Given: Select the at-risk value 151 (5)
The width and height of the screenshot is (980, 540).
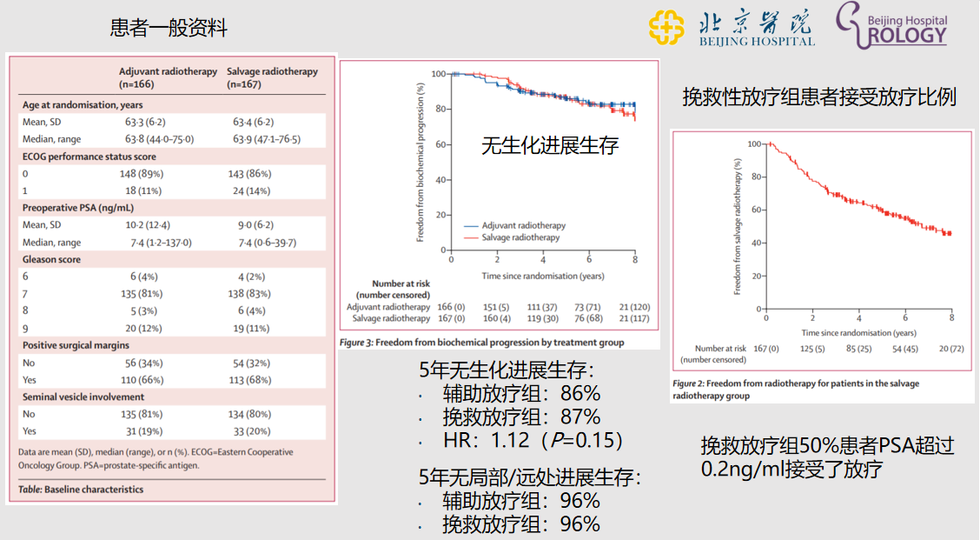Looking at the screenshot, I should click(495, 307).
